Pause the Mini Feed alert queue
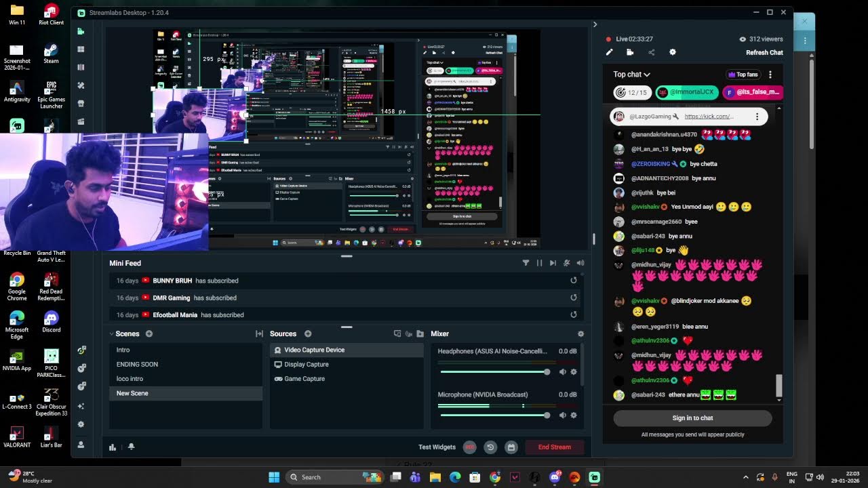The height and width of the screenshot is (488, 868). (x=539, y=263)
